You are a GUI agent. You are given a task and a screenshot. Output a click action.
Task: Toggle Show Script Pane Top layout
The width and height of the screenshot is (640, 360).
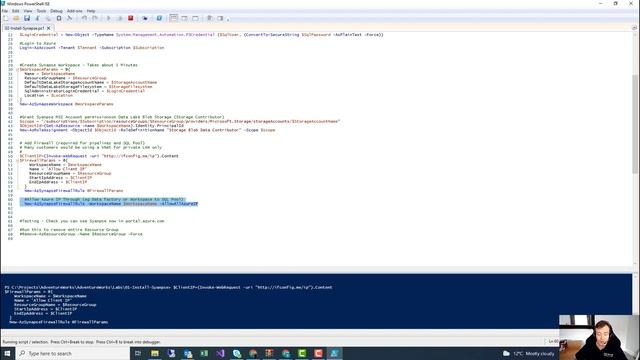[x=173, y=18]
